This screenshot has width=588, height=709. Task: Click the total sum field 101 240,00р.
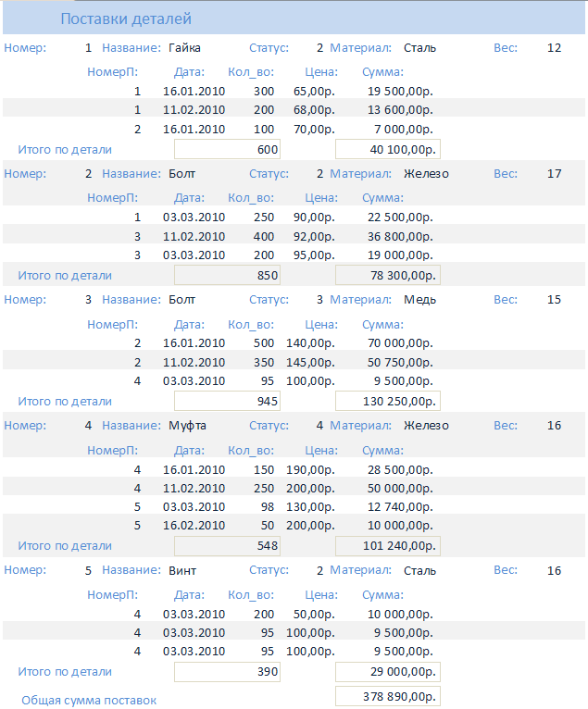387,545
